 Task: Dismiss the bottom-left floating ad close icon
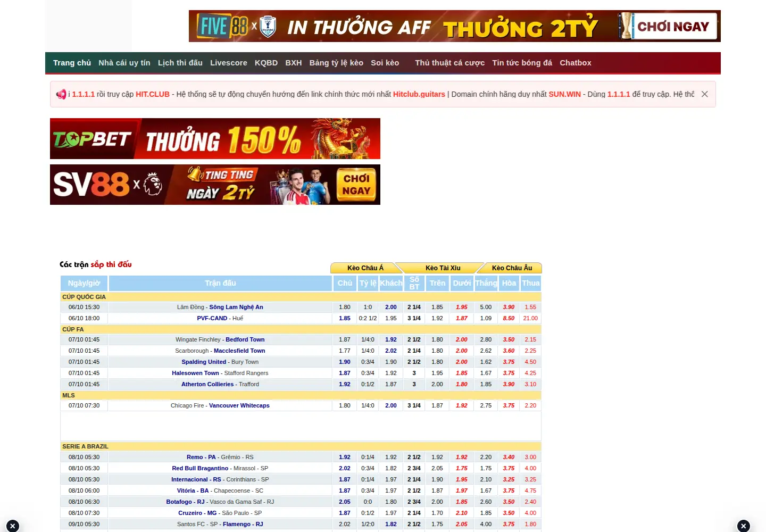coord(12,526)
